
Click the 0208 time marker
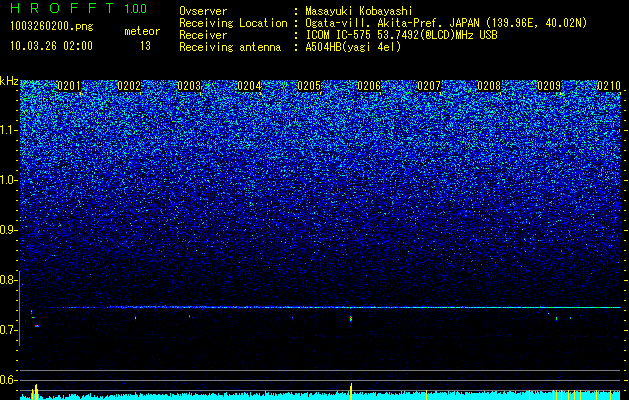point(489,86)
